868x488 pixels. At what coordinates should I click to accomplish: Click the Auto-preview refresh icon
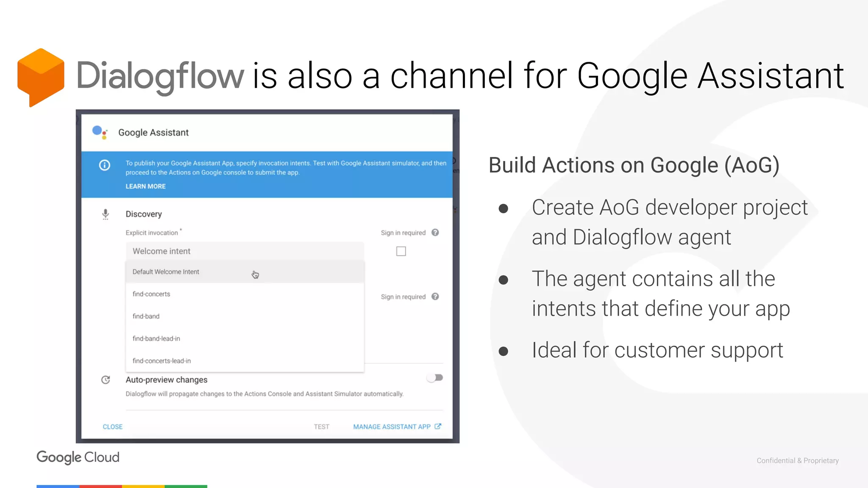106,380
